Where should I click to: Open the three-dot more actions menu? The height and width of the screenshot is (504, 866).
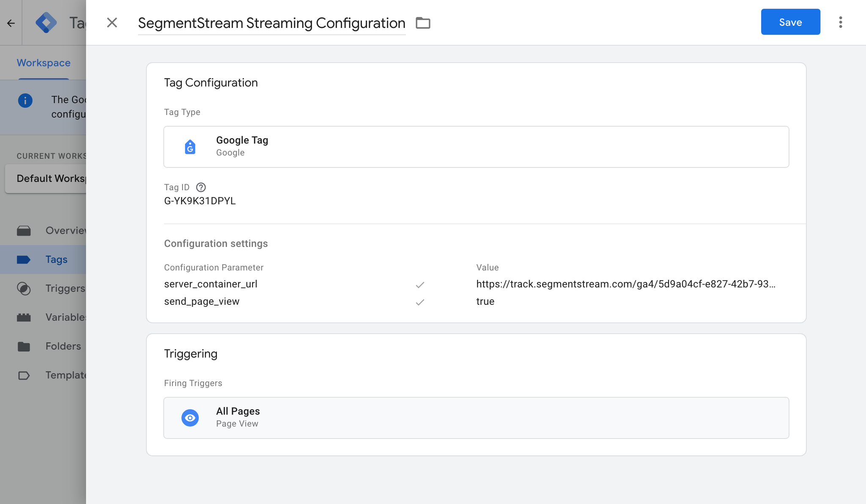click(x=841, y=22)
